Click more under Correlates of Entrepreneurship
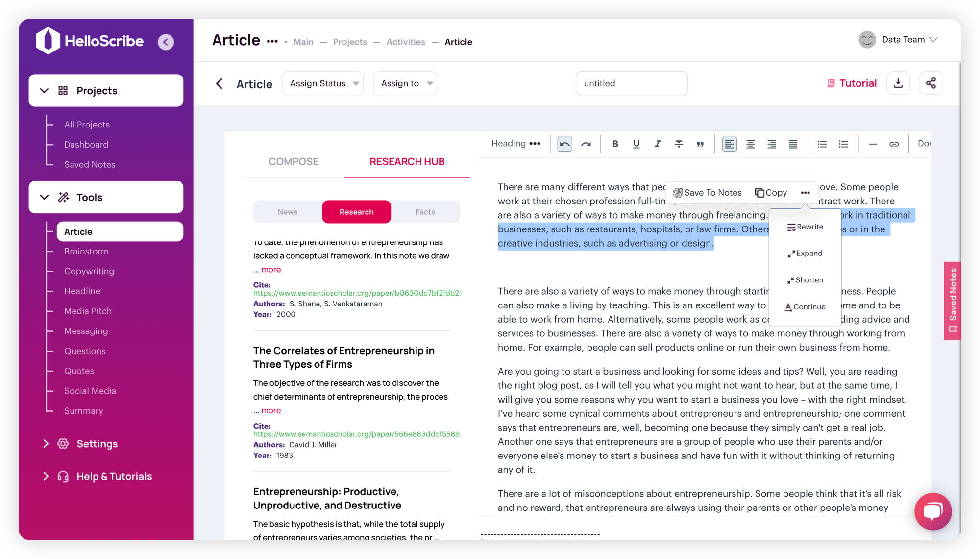Screen dimensions: 980x559 coord(271,410)
